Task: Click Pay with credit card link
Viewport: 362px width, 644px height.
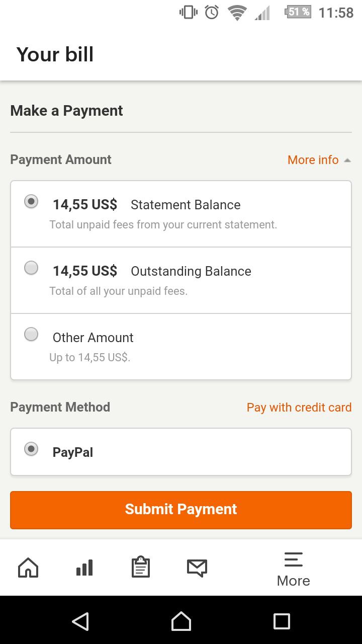Action: pyautogui.click(x=299, y=408)
